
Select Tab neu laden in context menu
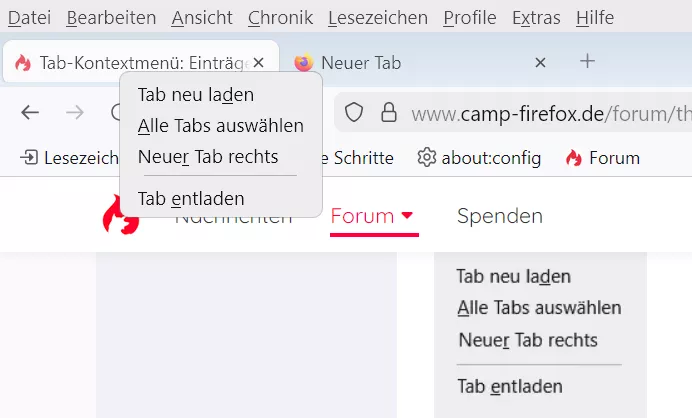coord(196,95)
